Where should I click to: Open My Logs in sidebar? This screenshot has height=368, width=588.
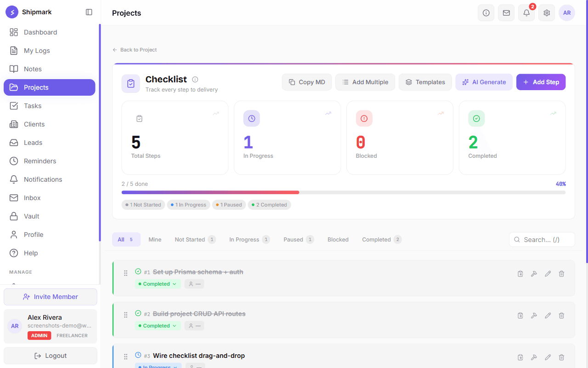50,51
